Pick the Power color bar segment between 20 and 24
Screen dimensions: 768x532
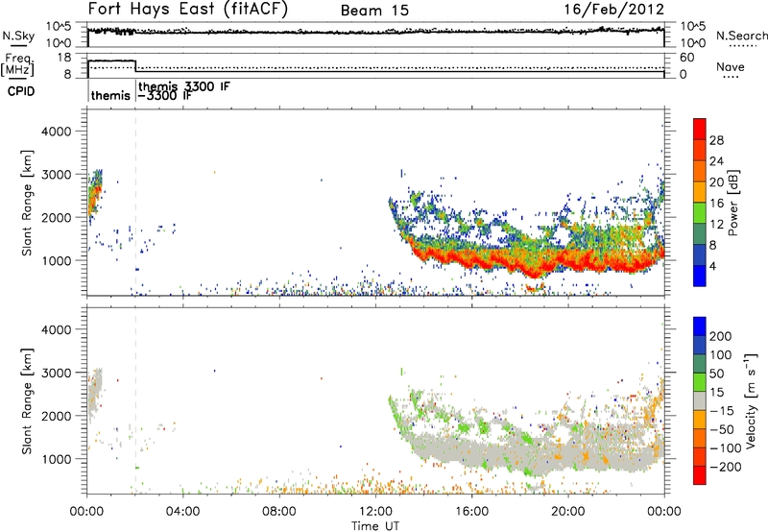pyautogui.click(x=700, y=171)
